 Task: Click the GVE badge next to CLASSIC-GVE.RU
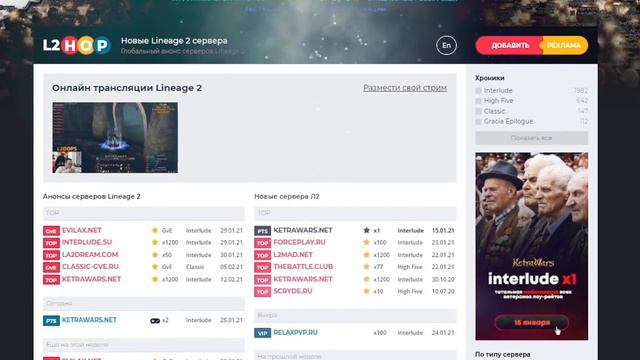(51, 267)
